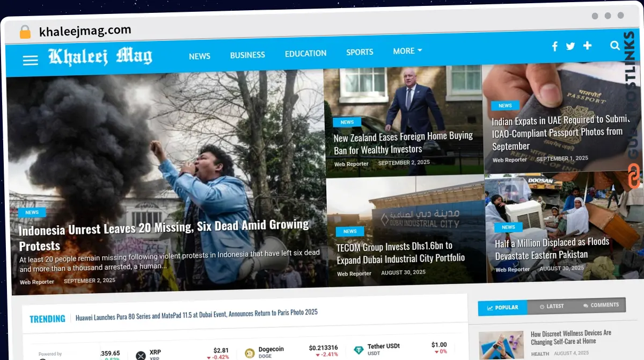Switch to the LATEST tab
This screenshot has height=360, width=644.
[552, 306]
